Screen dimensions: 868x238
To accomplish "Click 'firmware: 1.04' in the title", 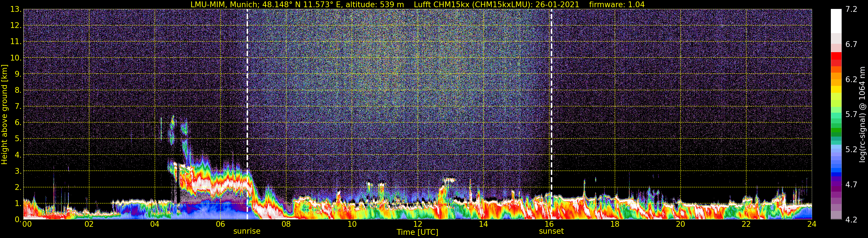I will pos(617,5).
